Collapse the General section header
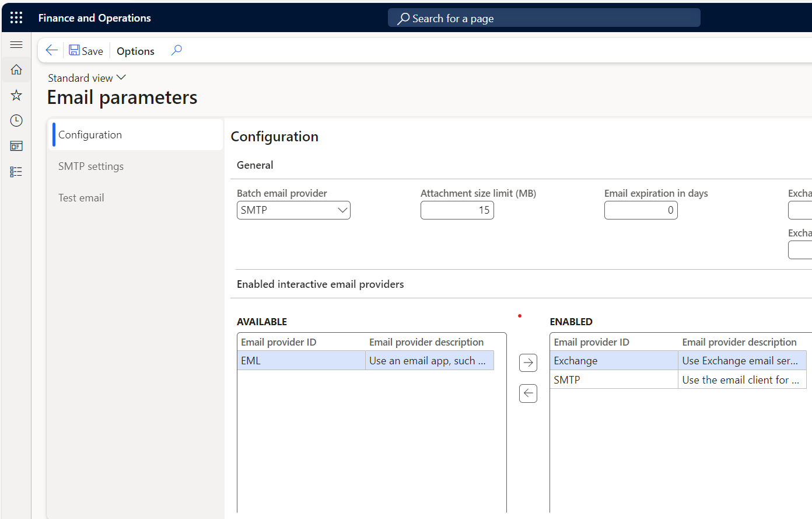Image resolution: width=812 pixels, height=519 pixels. point(255,165)
